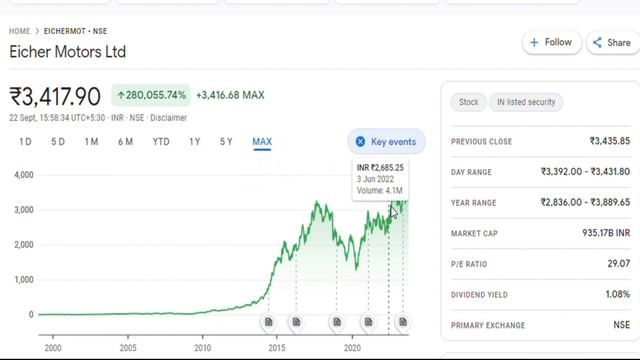Open the key event document icon near 2019
Screen dimensions: 640x360
coord(337,322)
